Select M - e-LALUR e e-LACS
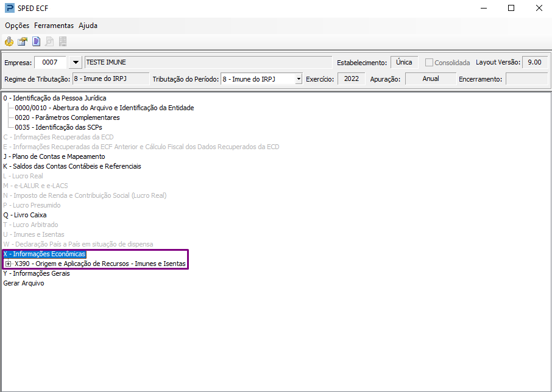 pyautogui.click(x=35, y=186)
